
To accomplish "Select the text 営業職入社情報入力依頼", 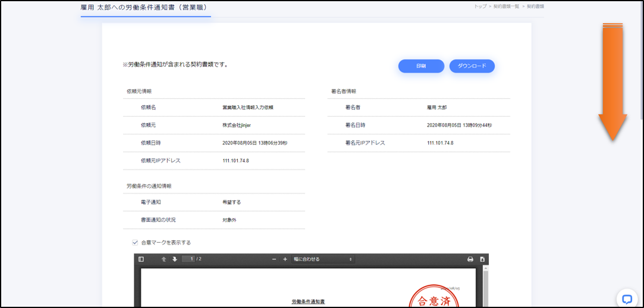I will click(x=247, y=107).
